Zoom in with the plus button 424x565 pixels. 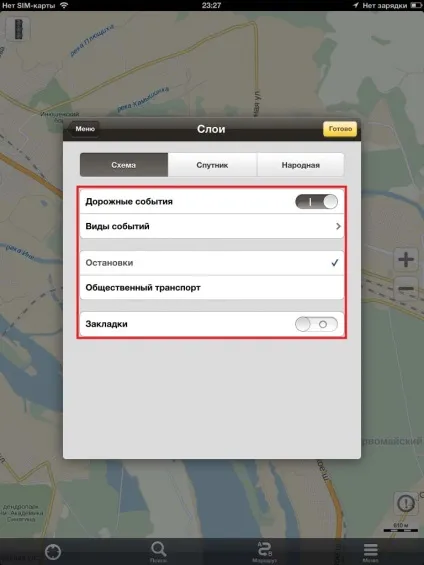[x=406, y=259]
